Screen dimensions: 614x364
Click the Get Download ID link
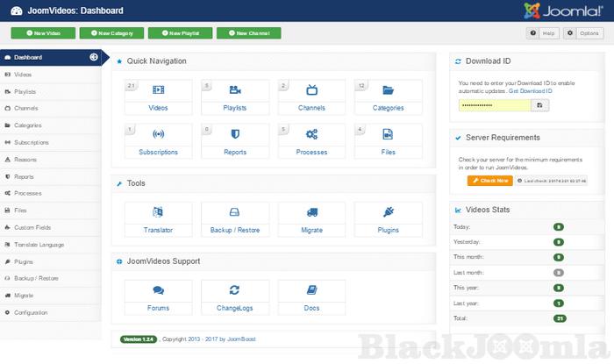pos(530,91)
